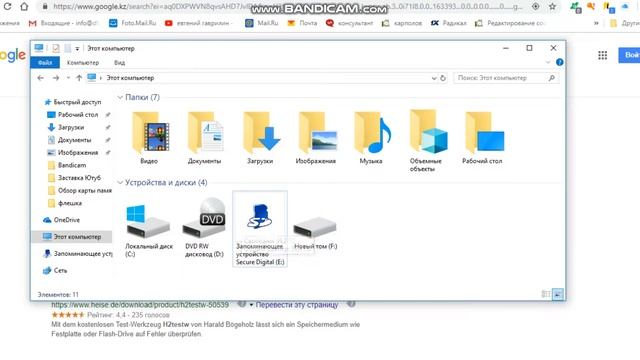Open address bar history dropdown

(x=434, y=78)
